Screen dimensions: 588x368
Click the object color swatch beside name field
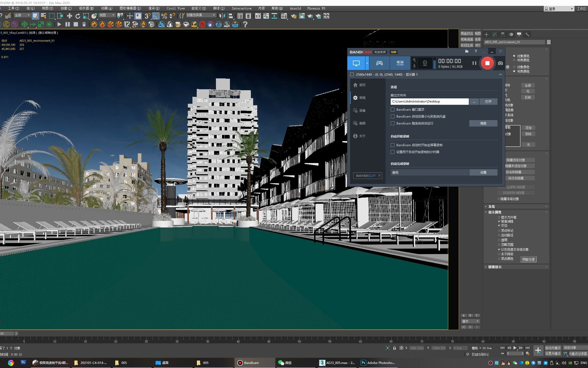tap(549, 42)
